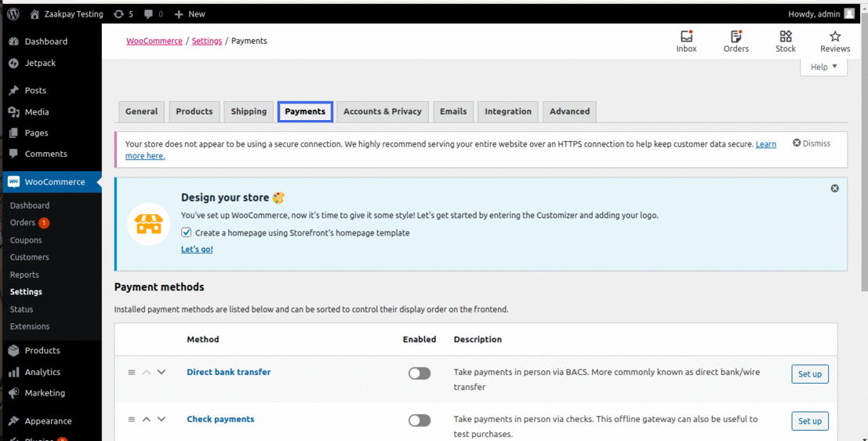Open the Stock activity icon
This screenshot has height=441, width=868.
pyautogui.click(x=786, y=42)
